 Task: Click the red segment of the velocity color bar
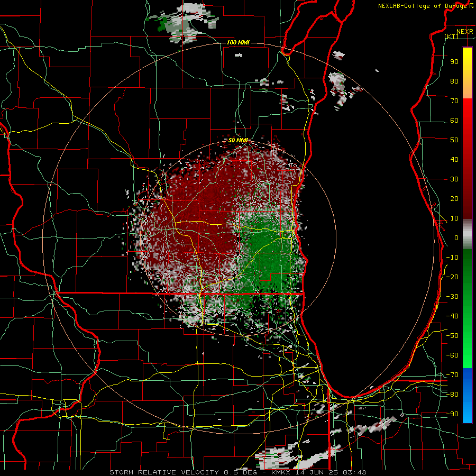467,158
